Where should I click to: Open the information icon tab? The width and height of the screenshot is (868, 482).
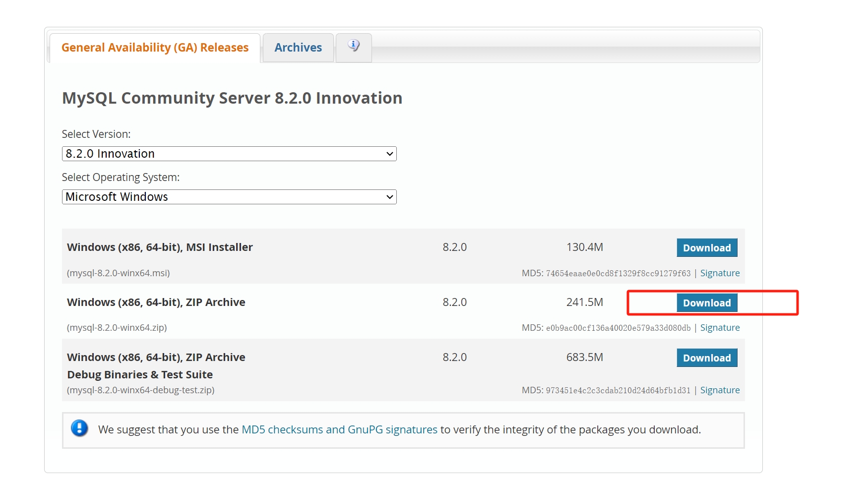point(354,47)
